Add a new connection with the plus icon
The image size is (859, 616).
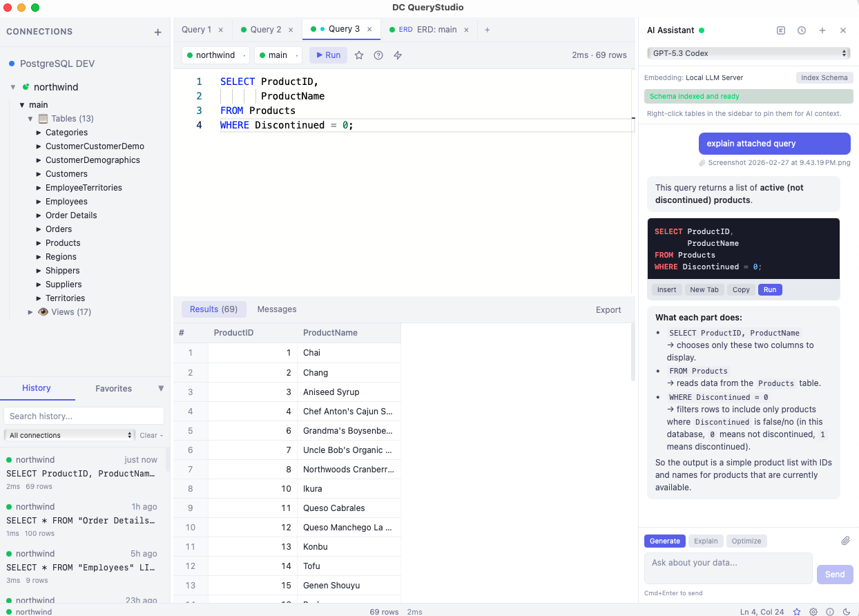pyautogui.click(x=157, y=32)
